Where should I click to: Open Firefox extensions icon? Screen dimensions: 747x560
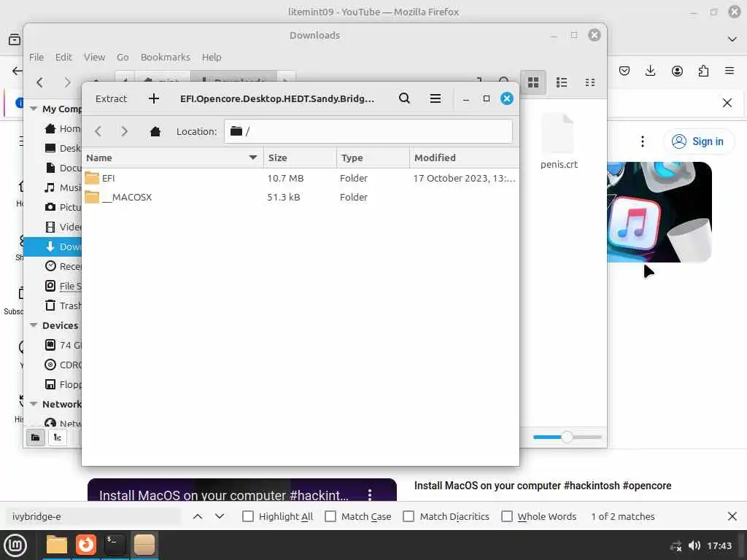703,71
